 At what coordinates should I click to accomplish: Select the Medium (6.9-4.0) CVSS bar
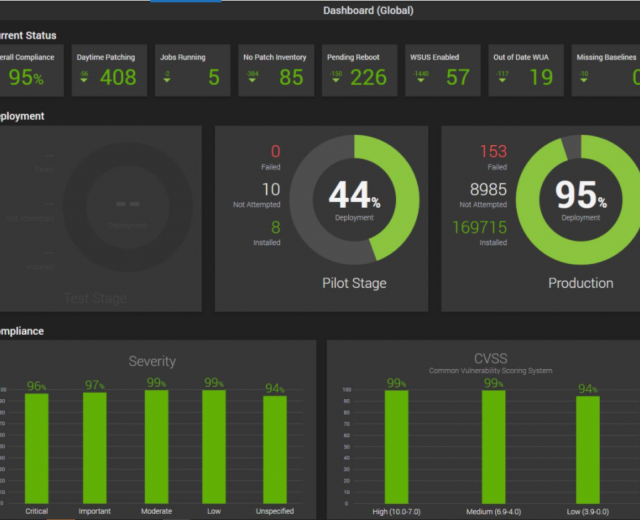click(x=493, y=447)
